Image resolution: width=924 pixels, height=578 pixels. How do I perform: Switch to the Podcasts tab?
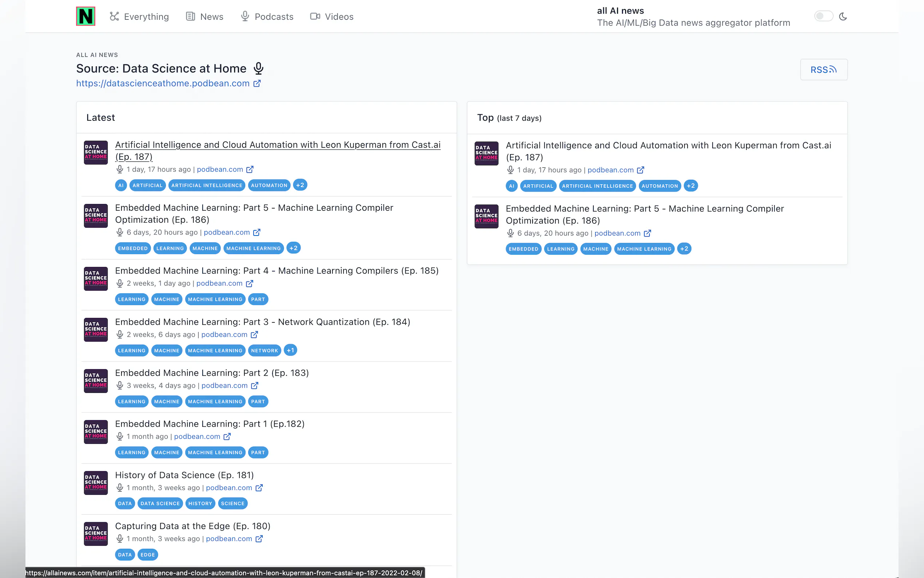click(x=267, y=16)
